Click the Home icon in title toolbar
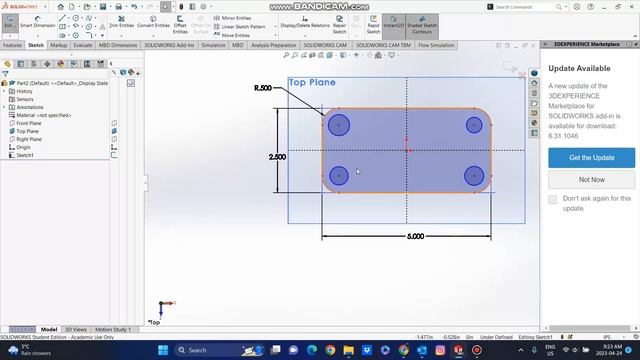The height and width of the screenshot is (360, 640). [60, 7]
